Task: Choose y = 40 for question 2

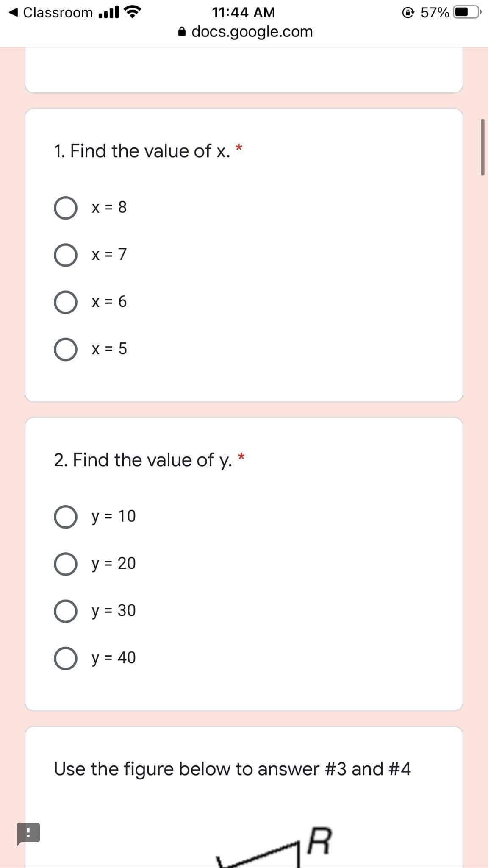Action: click(66, 657)
